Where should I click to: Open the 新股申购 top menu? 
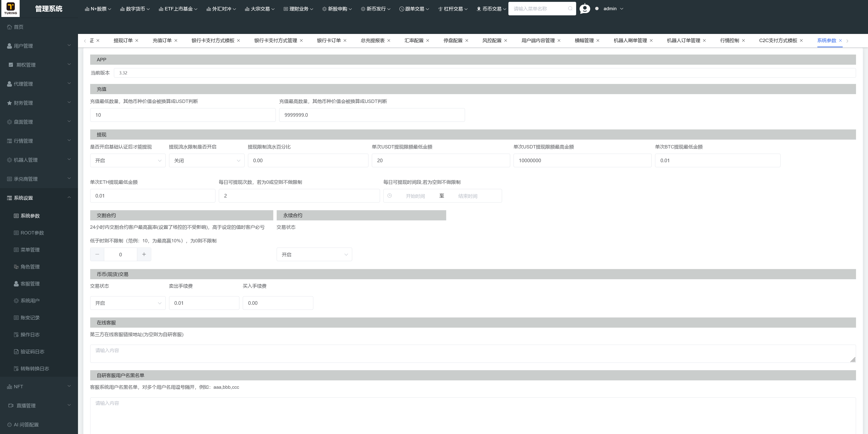[337, 9]
